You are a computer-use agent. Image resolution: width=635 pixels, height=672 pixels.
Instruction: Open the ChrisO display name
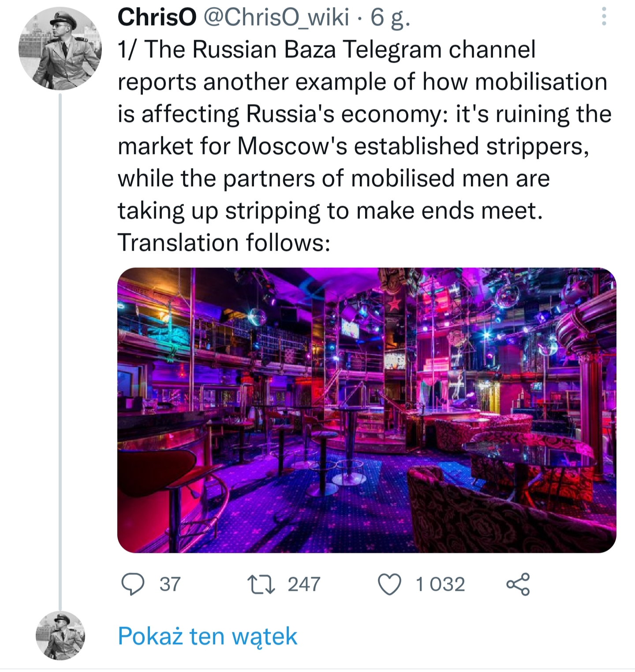pos(157,17)
